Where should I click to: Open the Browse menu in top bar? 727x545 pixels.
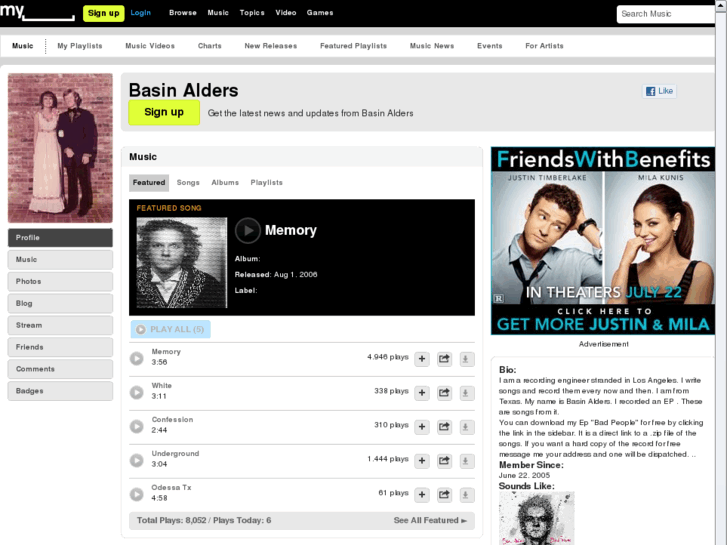(183, 13)
